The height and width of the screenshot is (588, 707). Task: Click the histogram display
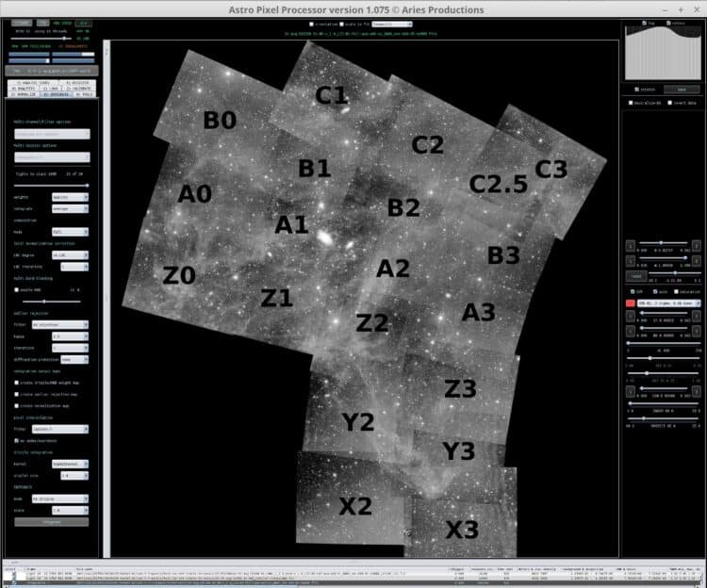tap(663, 53)
